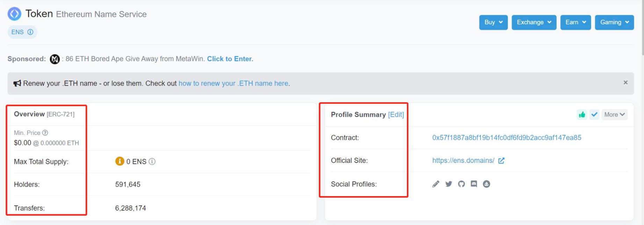Toggle the blue checkmark verification button
The width and height of the screenshot is (644, 225).
594,114
